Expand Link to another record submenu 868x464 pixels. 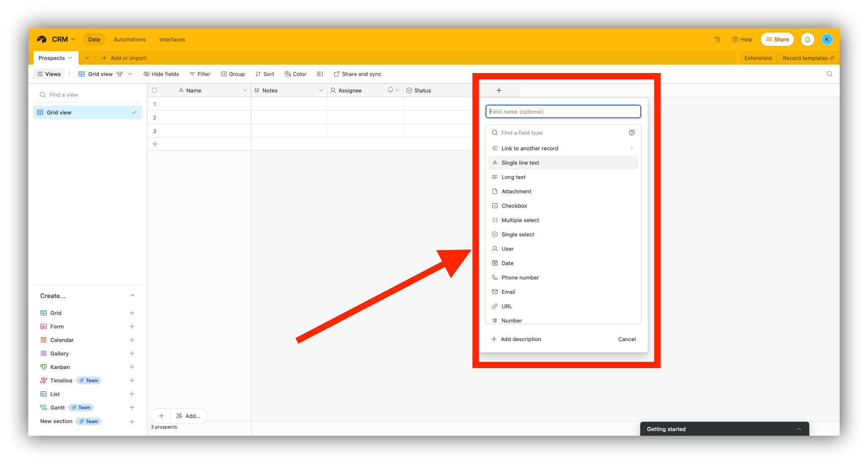click(x=631, y=148)
